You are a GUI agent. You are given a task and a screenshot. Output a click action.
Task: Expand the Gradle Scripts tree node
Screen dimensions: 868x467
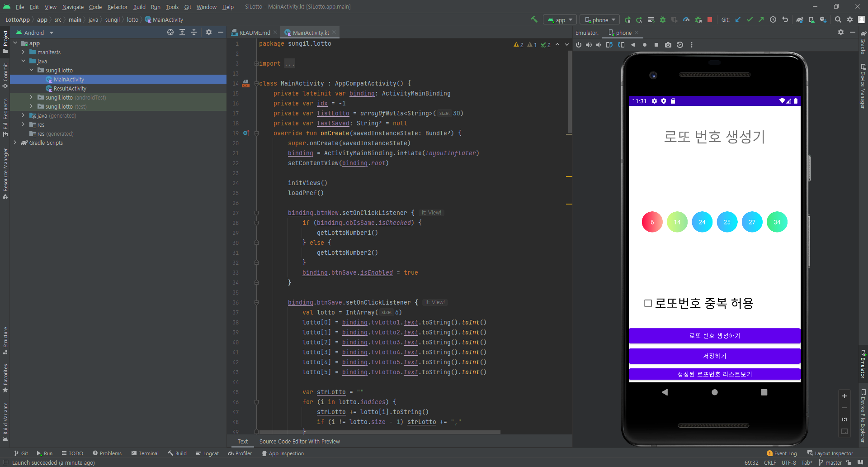pyautogui.click(x=15, y=143)
